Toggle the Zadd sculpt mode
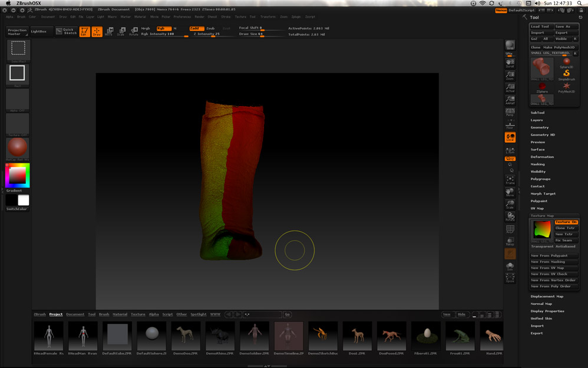The width and height of the screenshot is (588, 368). click(197, 28)
